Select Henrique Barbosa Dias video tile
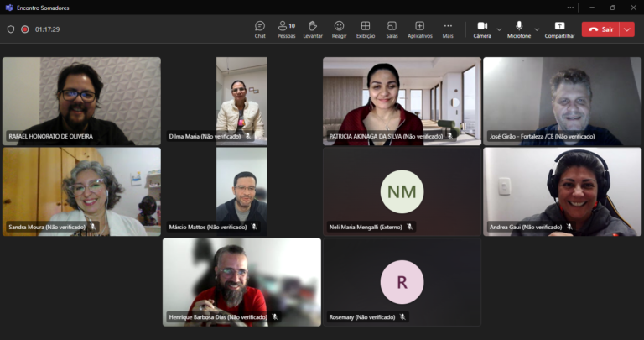The width and height of the screenshot is (644, 340). tap(241, 282)
